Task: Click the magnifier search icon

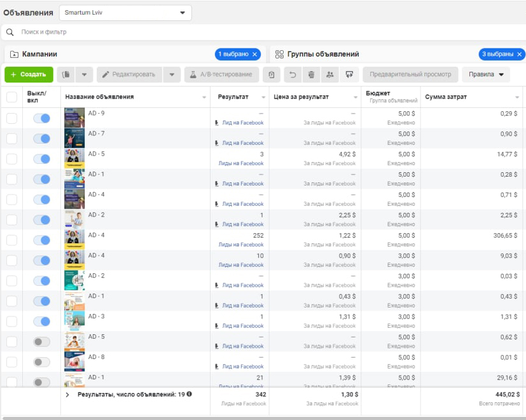Action: click(10, 32)
